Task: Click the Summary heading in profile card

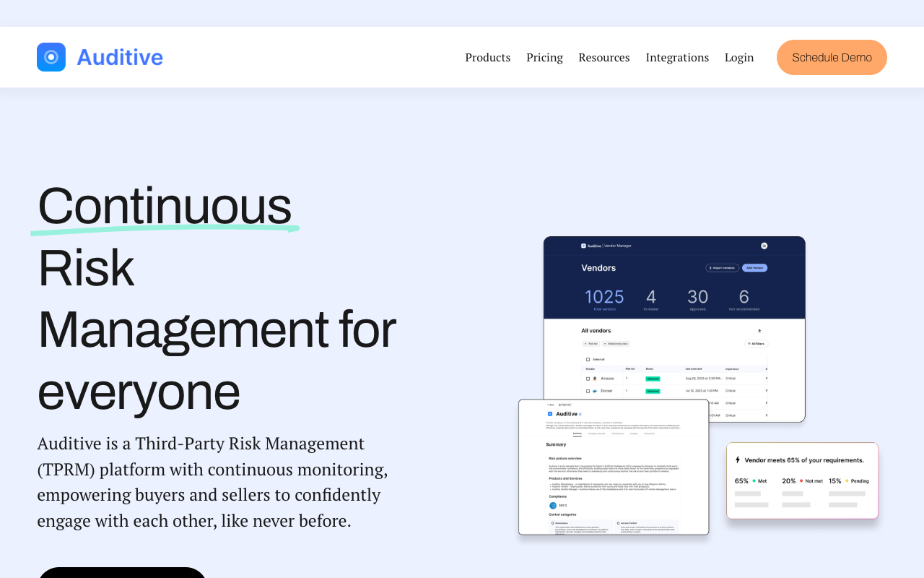Action: pyautogui.click(x=556, y=444)
